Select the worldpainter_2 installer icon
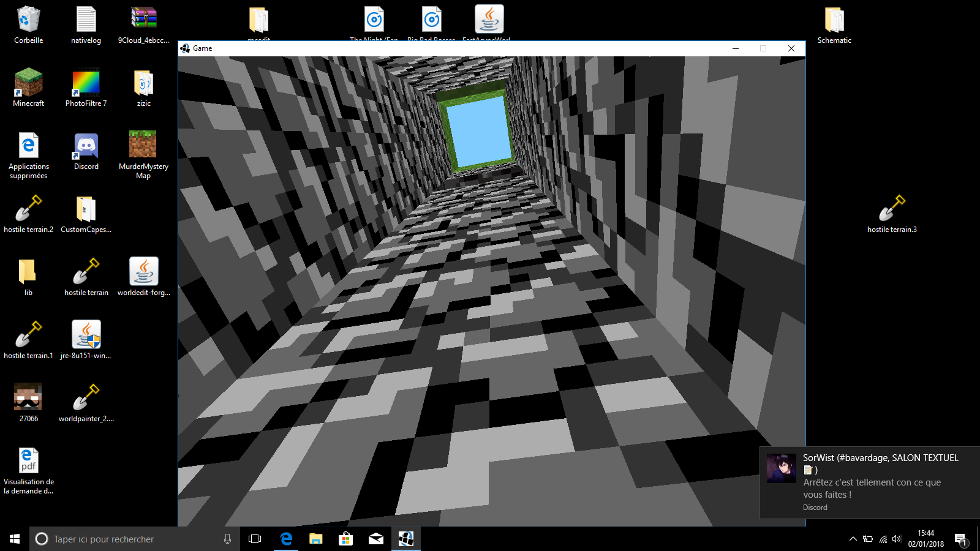This screenshot has height=551, width=980. point(86,398)
